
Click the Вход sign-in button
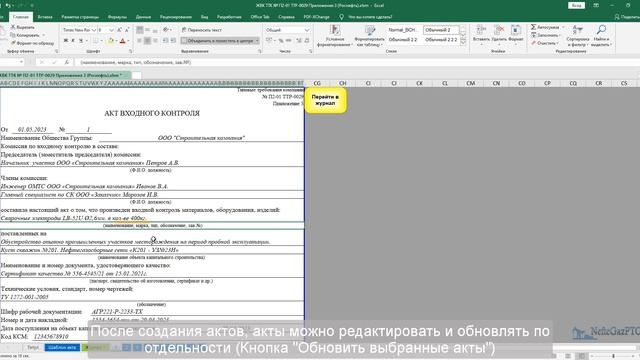click(x=576, y=5)
